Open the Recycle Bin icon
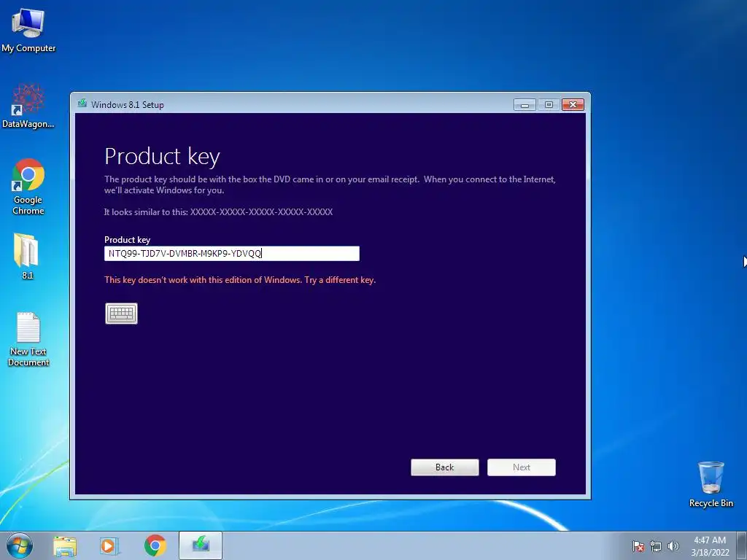747x560 pixels. pos(711,484)
